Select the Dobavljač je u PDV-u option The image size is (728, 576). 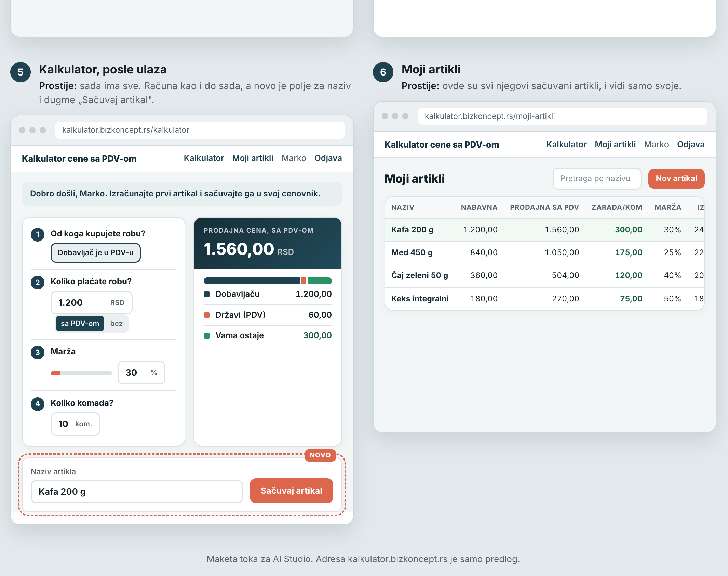pyautogui.click(x=96, y=253)
